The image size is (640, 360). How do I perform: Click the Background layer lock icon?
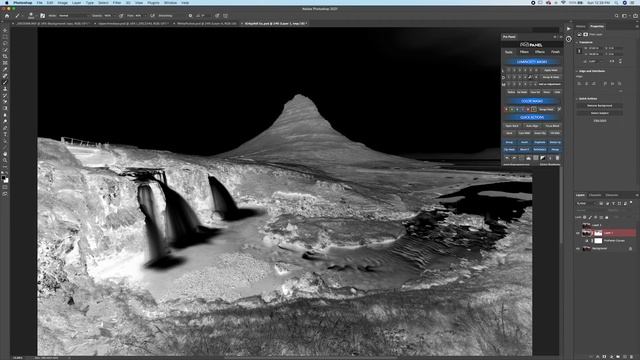[630, 249]
